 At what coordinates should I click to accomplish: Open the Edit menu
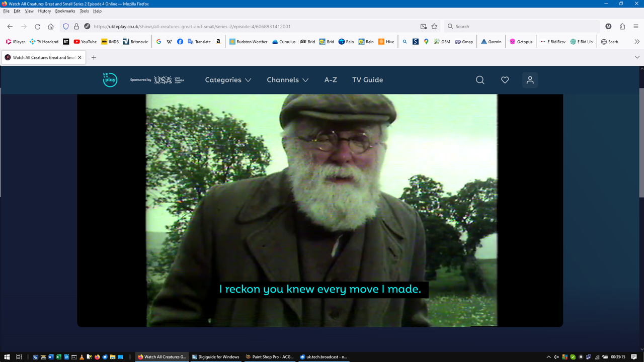(x=17, y=11)
